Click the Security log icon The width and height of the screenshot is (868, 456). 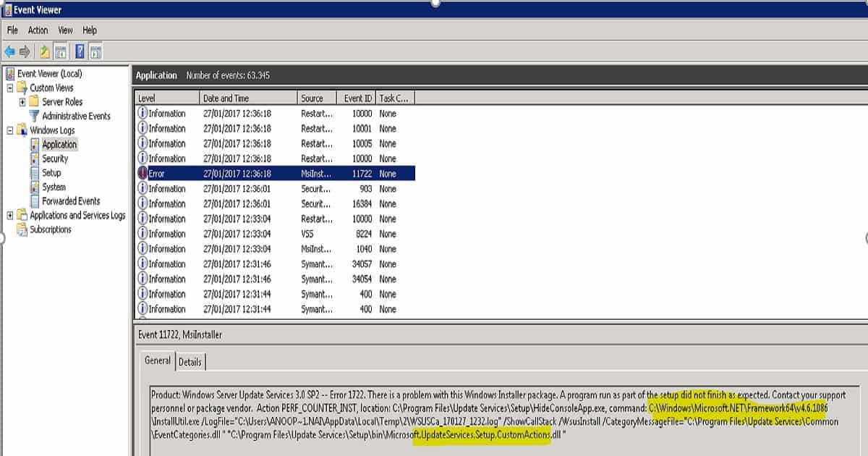[x=35, y=159]
